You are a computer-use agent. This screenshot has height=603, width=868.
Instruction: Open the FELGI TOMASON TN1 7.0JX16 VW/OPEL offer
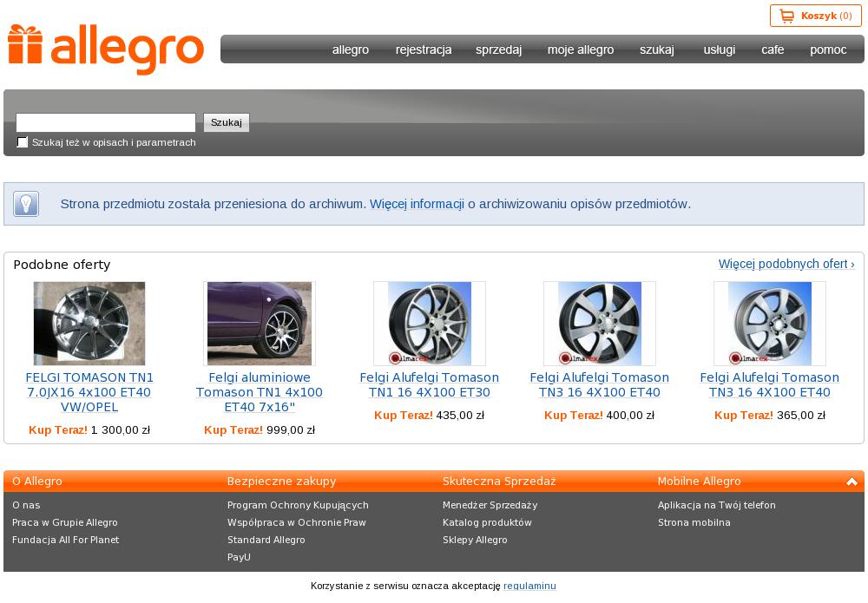[x=89, y=392]
